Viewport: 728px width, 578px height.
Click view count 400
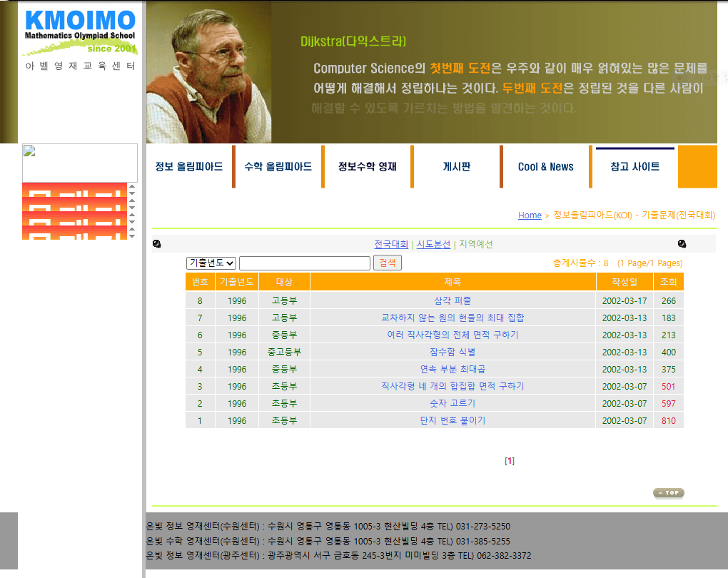(x=669, y=352)
